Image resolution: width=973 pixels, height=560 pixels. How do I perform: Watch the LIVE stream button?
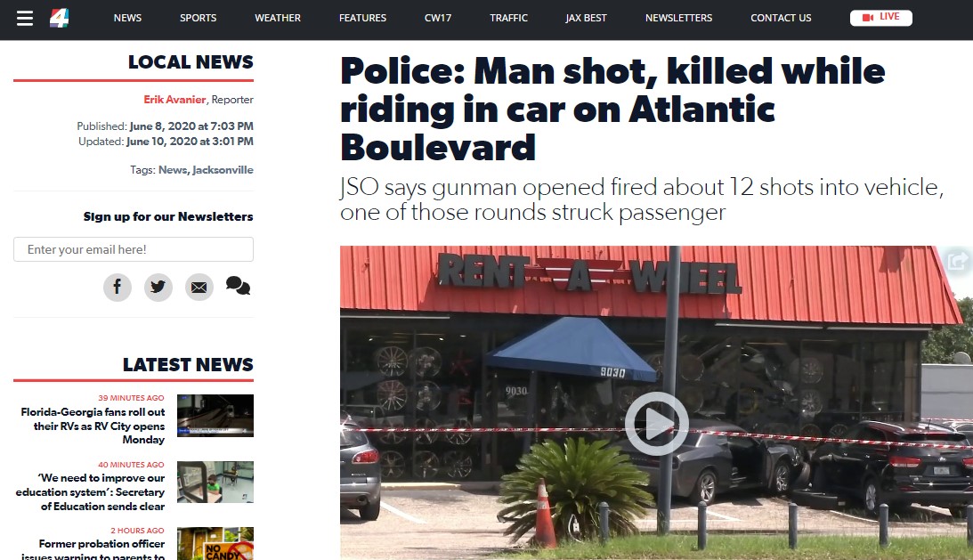click(881, 18)
